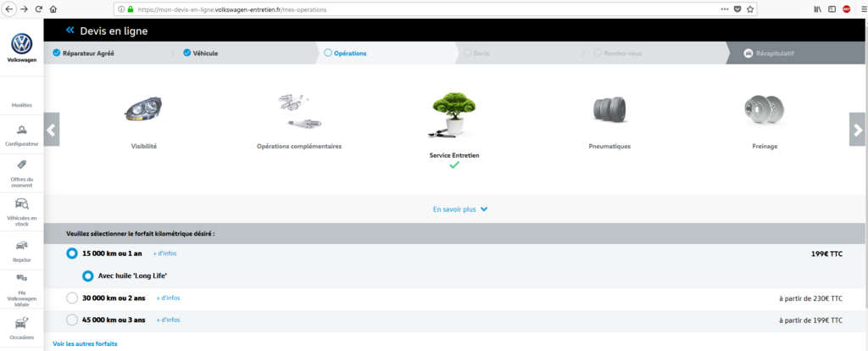868x351 pixels.
Task: Slide the category carousel right
Action: [857, 130]
